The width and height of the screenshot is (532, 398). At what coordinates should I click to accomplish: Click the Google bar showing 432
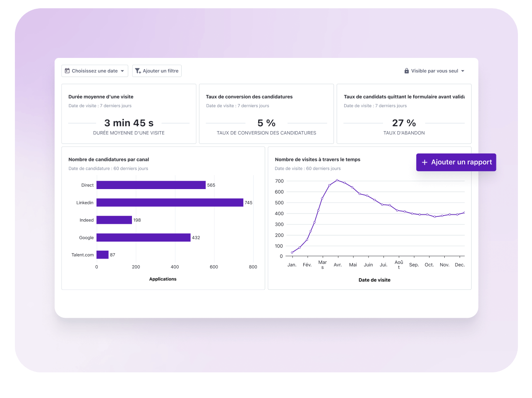(143, 237)
